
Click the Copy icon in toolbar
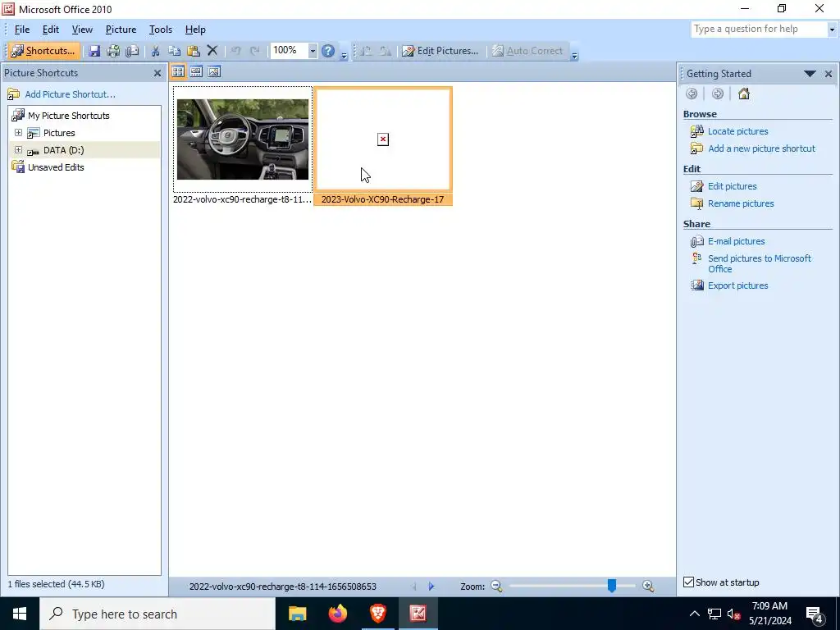coord(174,51)
